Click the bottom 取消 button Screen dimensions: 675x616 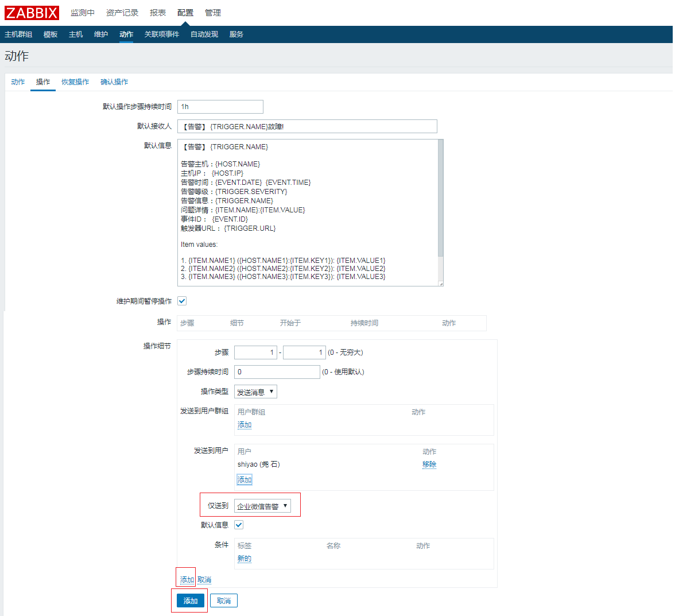click(224, 600)
